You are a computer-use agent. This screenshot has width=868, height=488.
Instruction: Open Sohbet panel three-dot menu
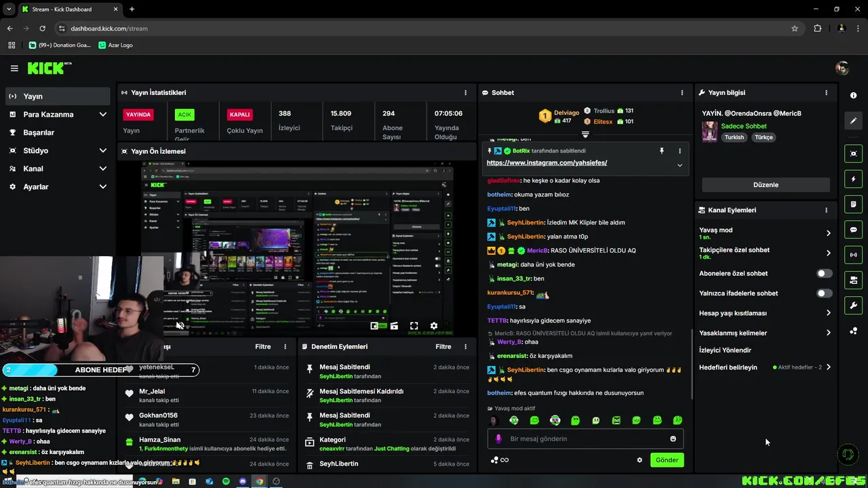click(682, 92)
